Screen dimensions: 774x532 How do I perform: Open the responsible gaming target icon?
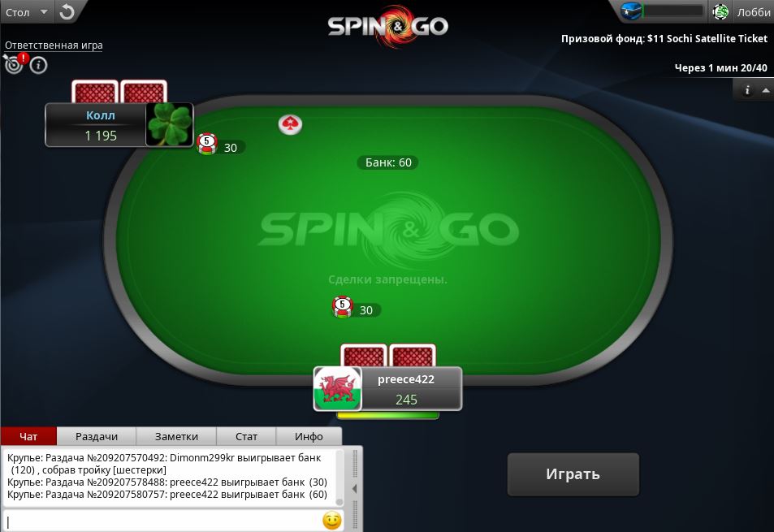point(14,64)
